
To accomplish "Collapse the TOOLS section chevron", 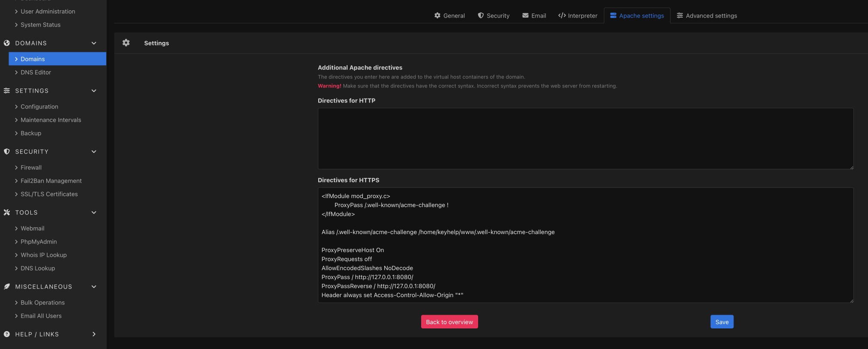I will tap(94, 212).
